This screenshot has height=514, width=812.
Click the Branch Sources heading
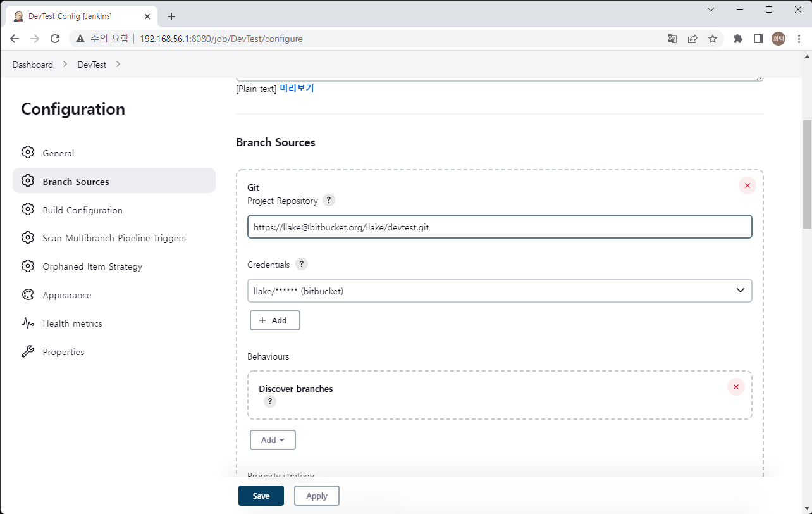coord(276,142)
